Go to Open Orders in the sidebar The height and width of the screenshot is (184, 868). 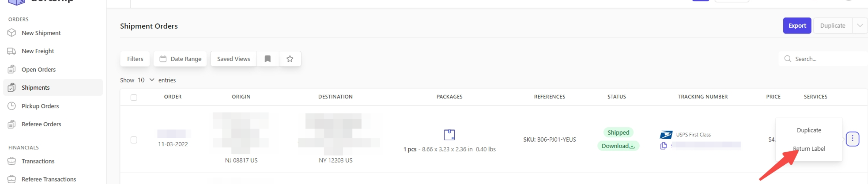click(38, 69)
